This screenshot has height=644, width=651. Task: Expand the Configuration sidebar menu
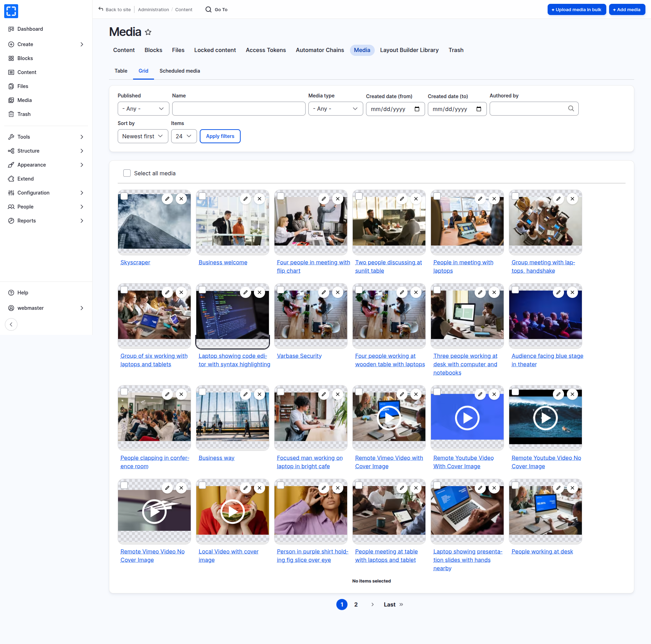coord(46,193)
